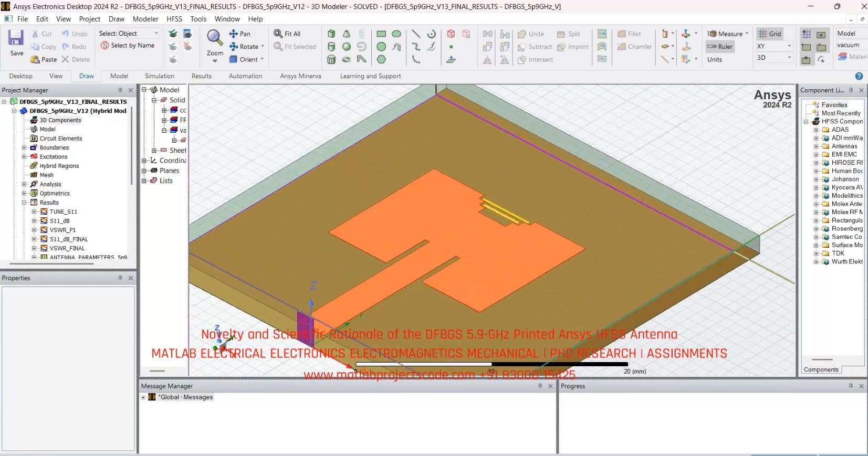Expand the Global Messages node
The width and height of the screenshot is (868, 456).
pyautogui.click(x=143, y=397)
